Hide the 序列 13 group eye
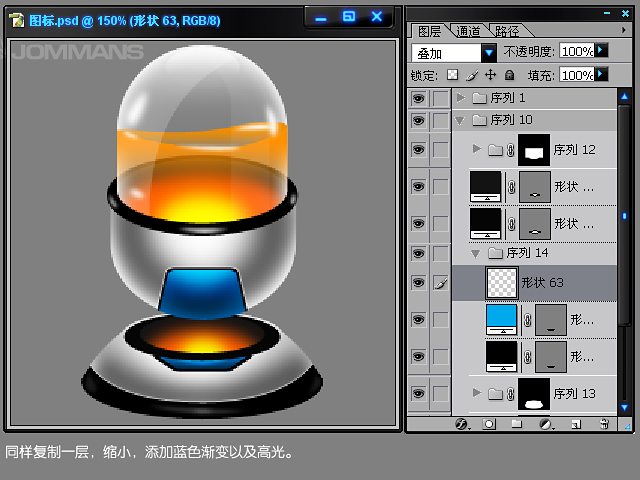The image size is (640, 480). point(418,394)
